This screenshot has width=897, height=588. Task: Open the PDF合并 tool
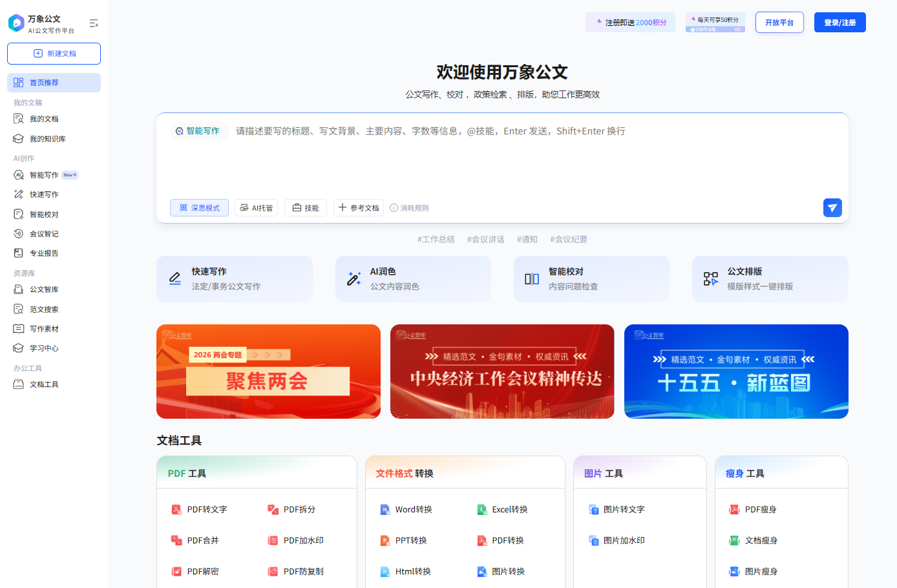pyautogui.click(x=195, y=541)
